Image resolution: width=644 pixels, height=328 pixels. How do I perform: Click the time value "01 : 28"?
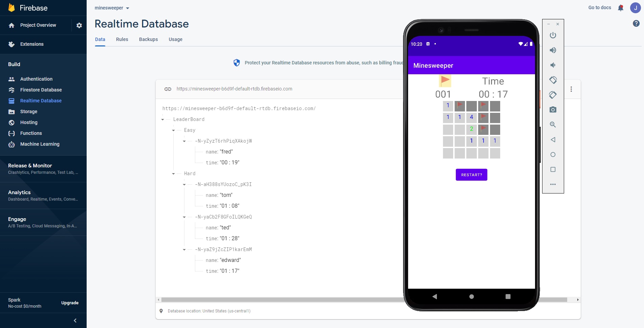click(230, 239)
